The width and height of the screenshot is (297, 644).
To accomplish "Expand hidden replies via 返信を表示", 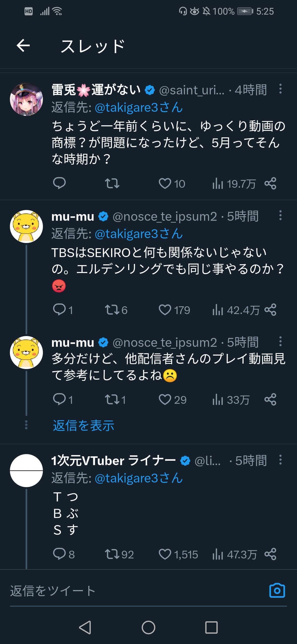I will (84, 425).
